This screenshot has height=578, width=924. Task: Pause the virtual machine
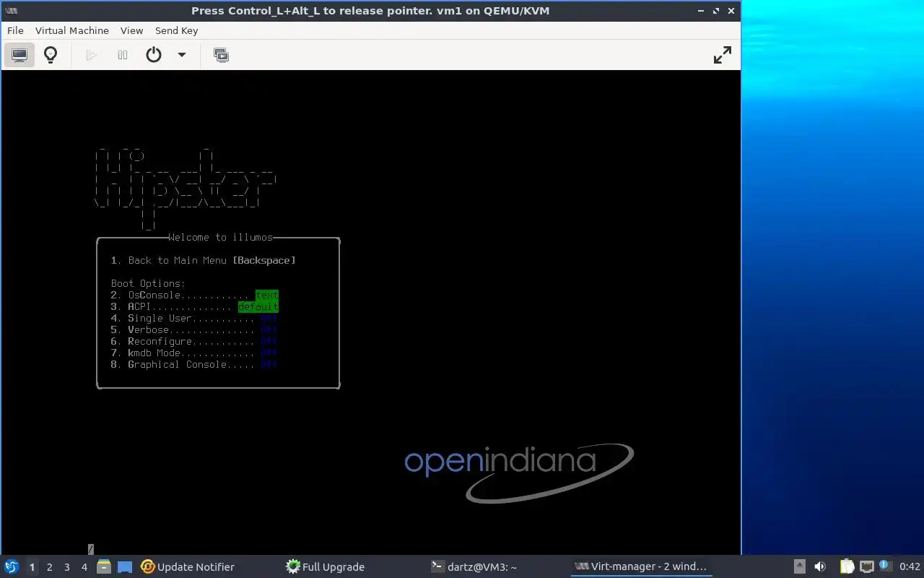123,55
